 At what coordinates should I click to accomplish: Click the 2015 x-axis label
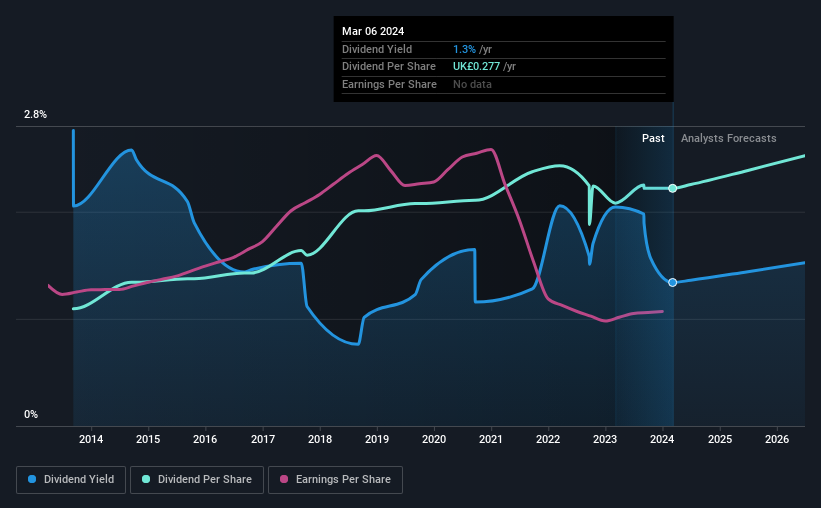pyautogui.click(x=148, y=439)
